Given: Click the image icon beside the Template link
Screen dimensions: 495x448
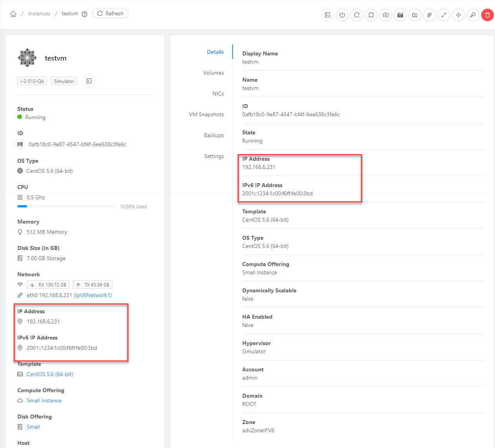Looking at the screenshot, I should tap(20, 374).
